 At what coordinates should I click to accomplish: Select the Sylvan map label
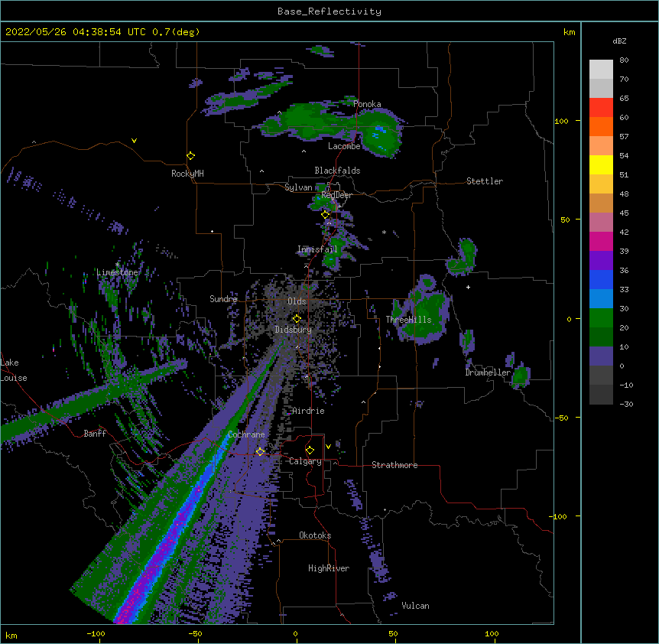point(298,187)
